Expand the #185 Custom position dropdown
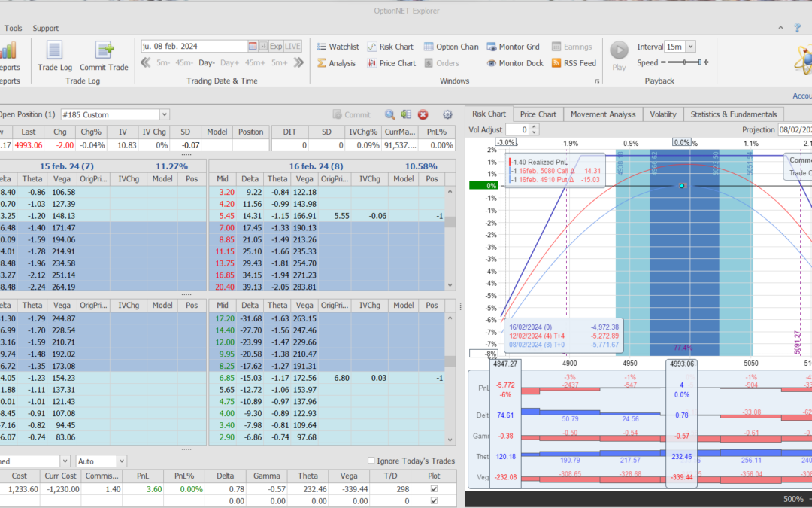 164,114
